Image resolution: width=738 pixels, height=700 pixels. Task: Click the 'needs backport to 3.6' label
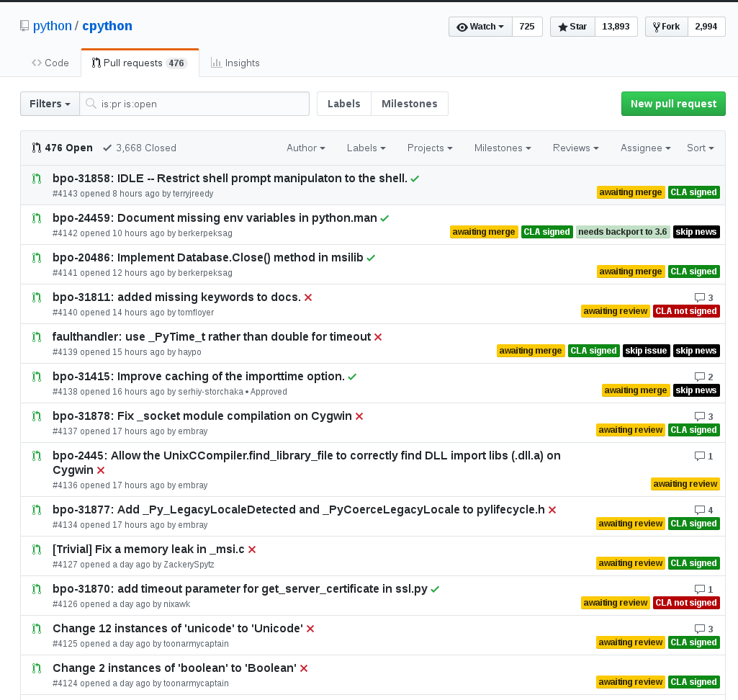click(623, 232)
